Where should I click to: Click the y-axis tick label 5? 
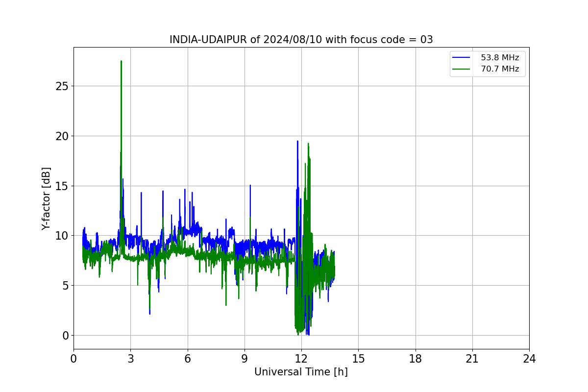[x=66, y=286]
